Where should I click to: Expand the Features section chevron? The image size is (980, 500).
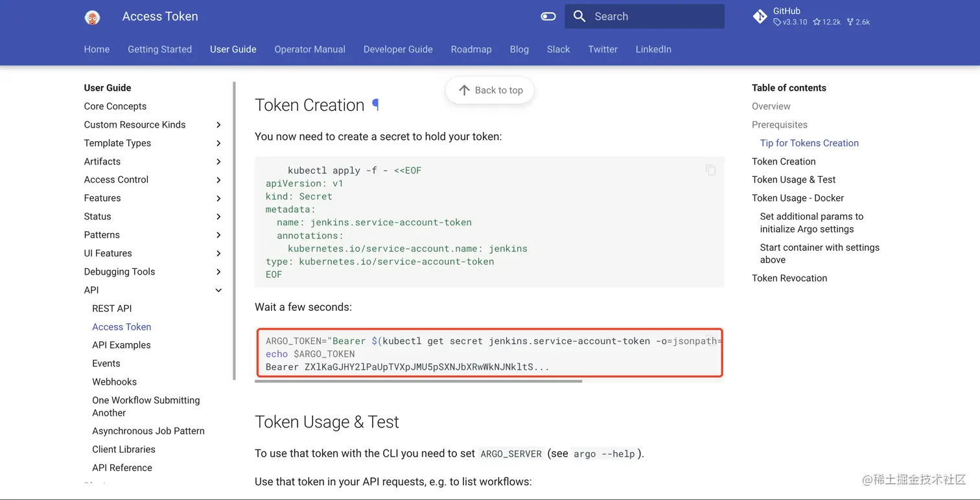(218, 198)
